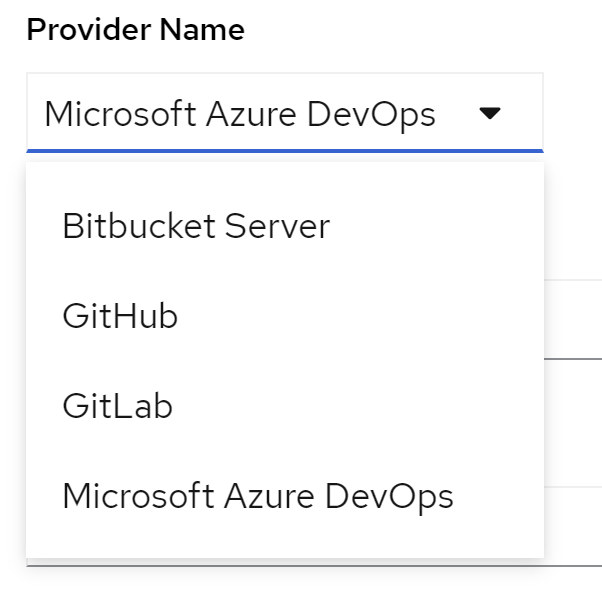Close the menu using the black triangle

(490, 114)
